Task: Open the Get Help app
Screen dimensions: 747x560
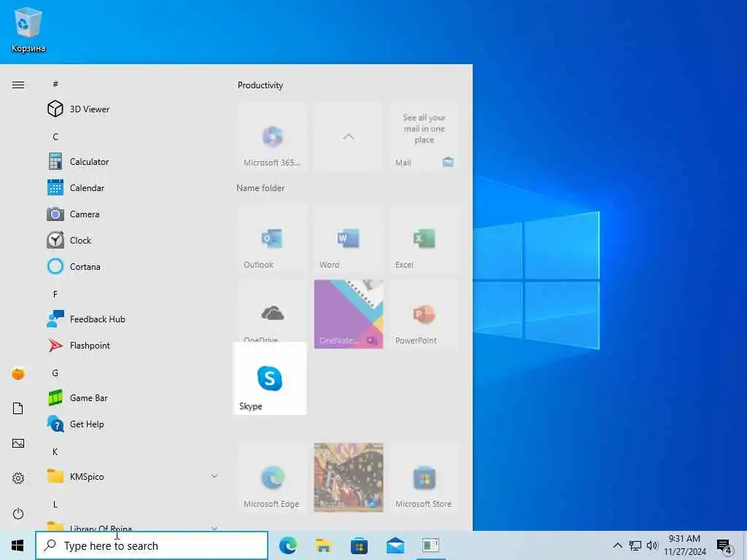Action: [x=131, y=424]
